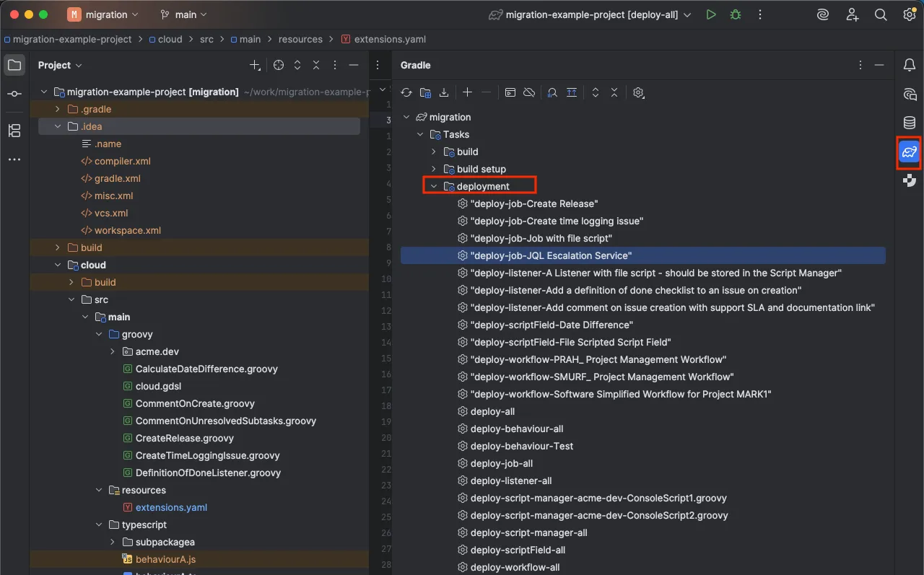Click the resources breadcrumb
The width and height of the screenshot is (924, 575).
click(x=300, y=39)
